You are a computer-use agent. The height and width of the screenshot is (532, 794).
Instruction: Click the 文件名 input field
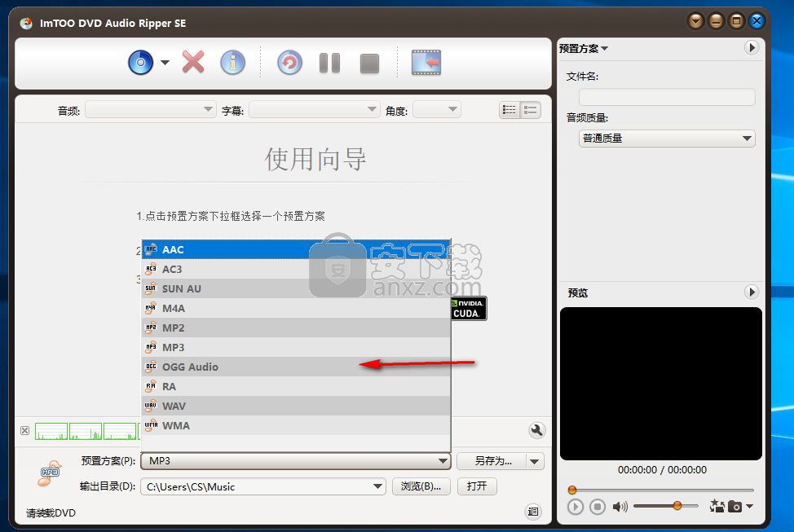pyautogui.click(x=667, y=97)
